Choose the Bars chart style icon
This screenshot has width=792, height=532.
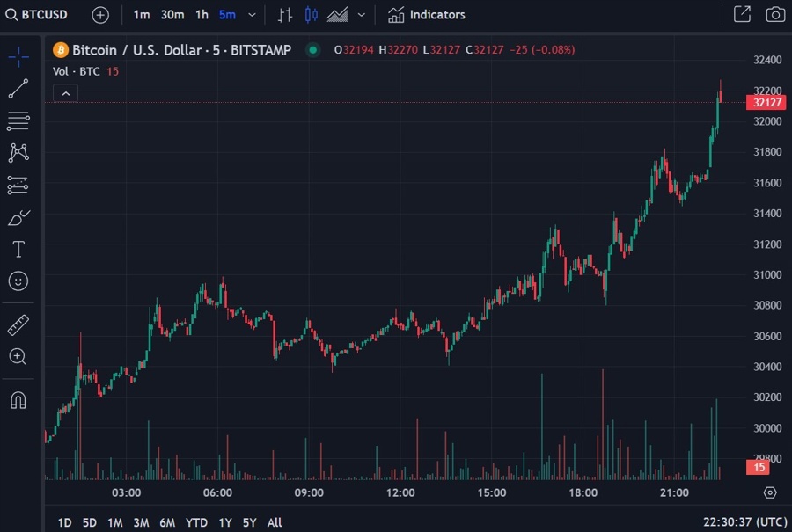(285, 15)
